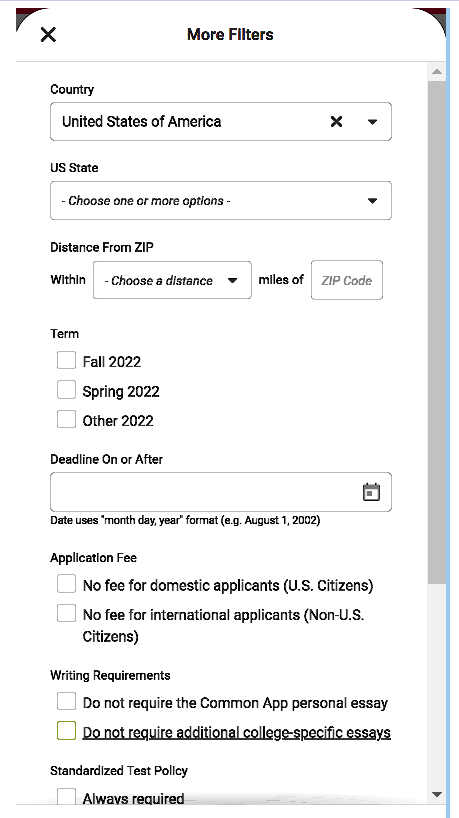Open the deadline calendar picker icon

point(371,492)
